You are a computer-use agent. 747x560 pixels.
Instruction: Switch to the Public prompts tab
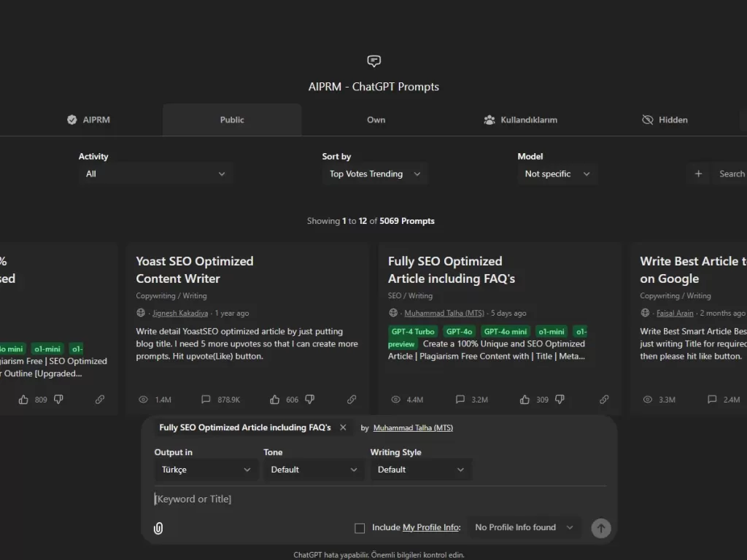tap(232, 120)
